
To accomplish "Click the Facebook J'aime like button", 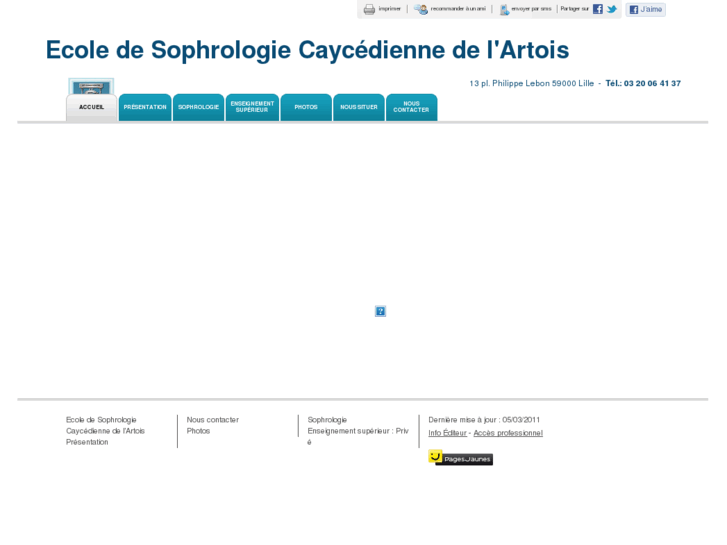I will (x=645, y=9).
